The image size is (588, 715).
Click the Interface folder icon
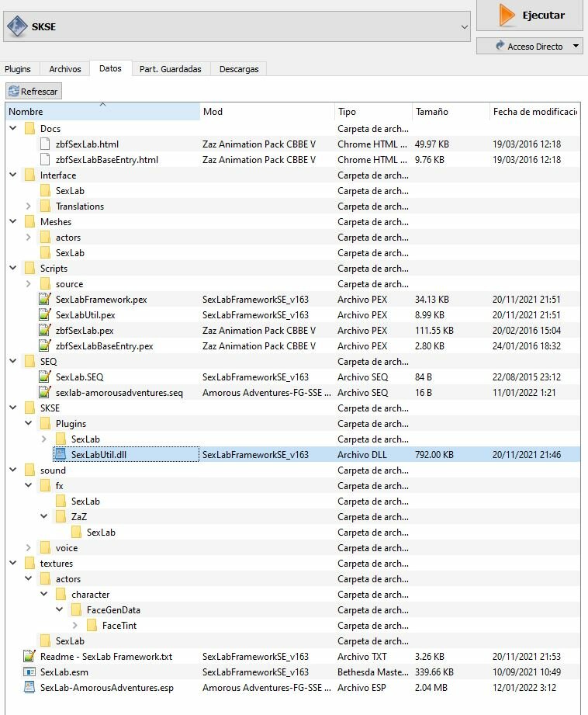tap(29, 175)
